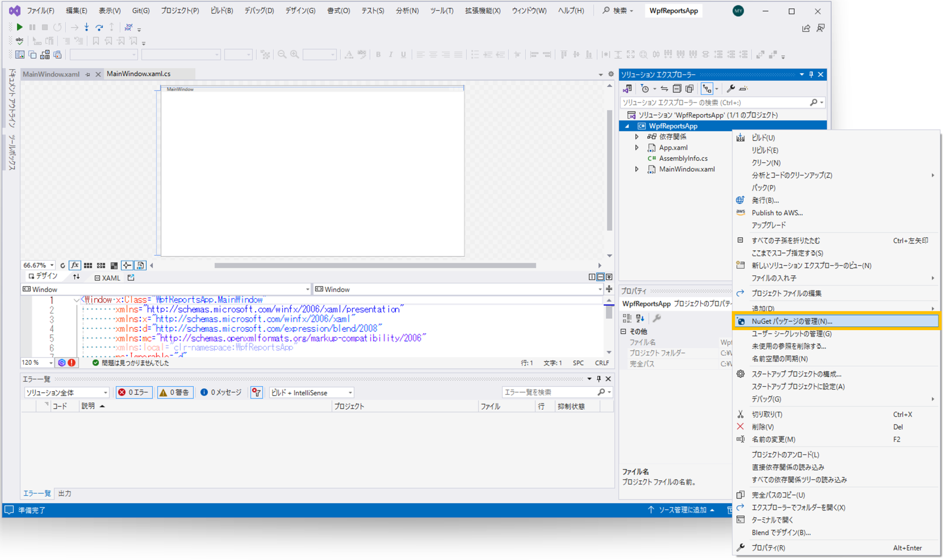Click the Copilot icon in XAML status bar

(x=62, y=363)
